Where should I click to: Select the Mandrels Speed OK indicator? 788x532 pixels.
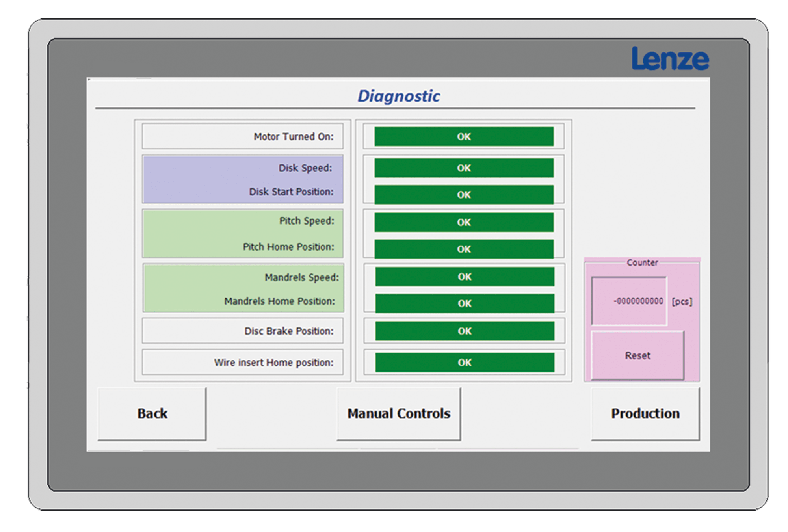click(465, 277)
